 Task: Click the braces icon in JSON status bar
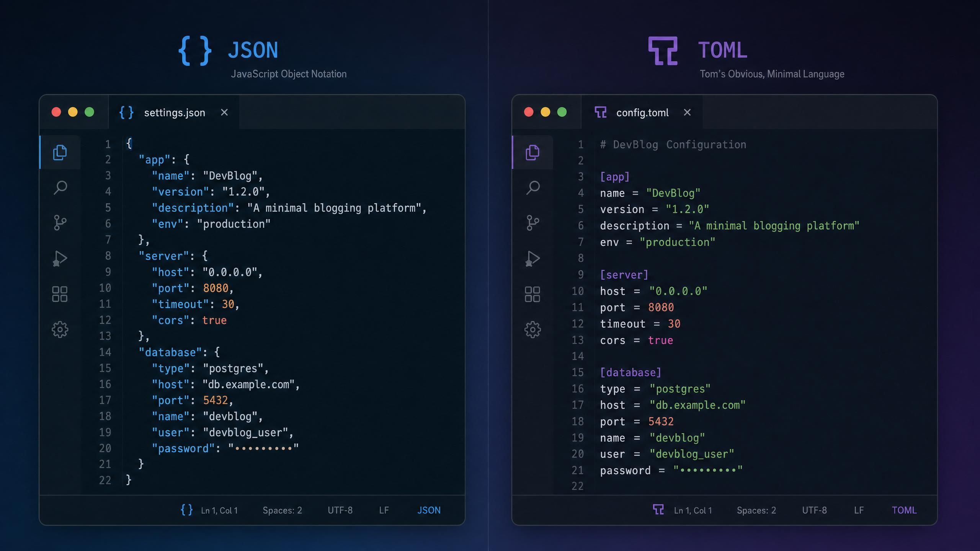(x=186, y=510)
